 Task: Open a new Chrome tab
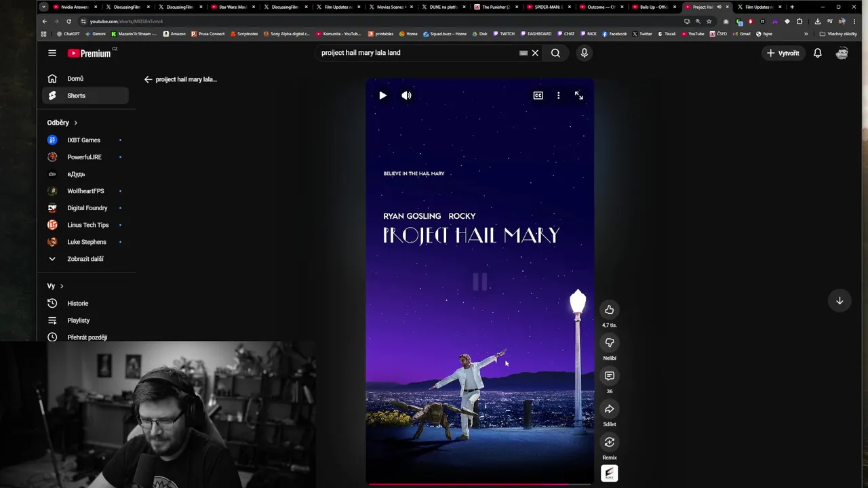pyautogui.click(x=792, y=7)
